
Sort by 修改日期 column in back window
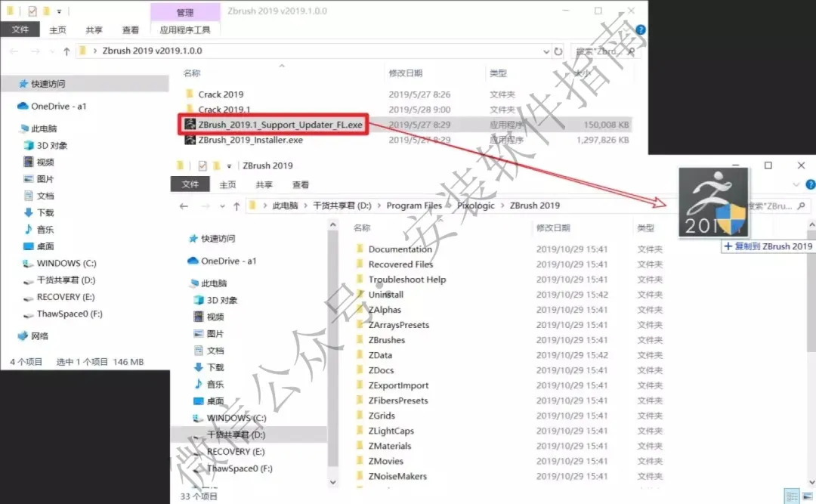point(406,73)
